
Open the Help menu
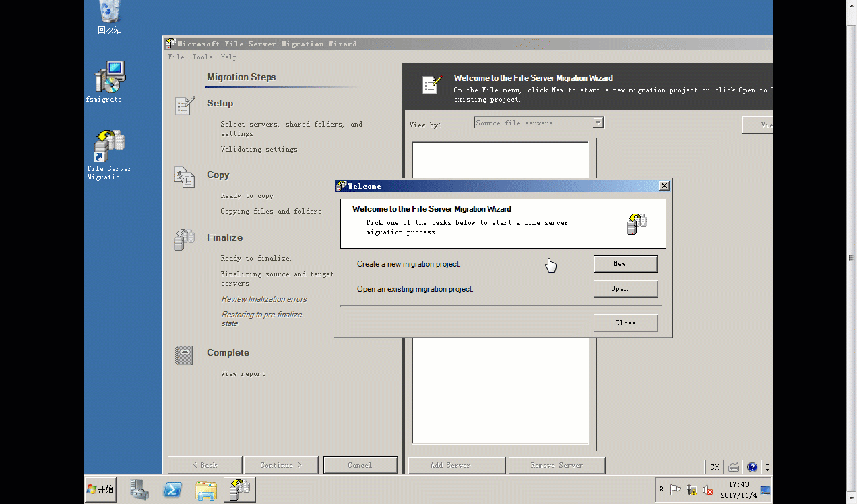click(228, 57)
